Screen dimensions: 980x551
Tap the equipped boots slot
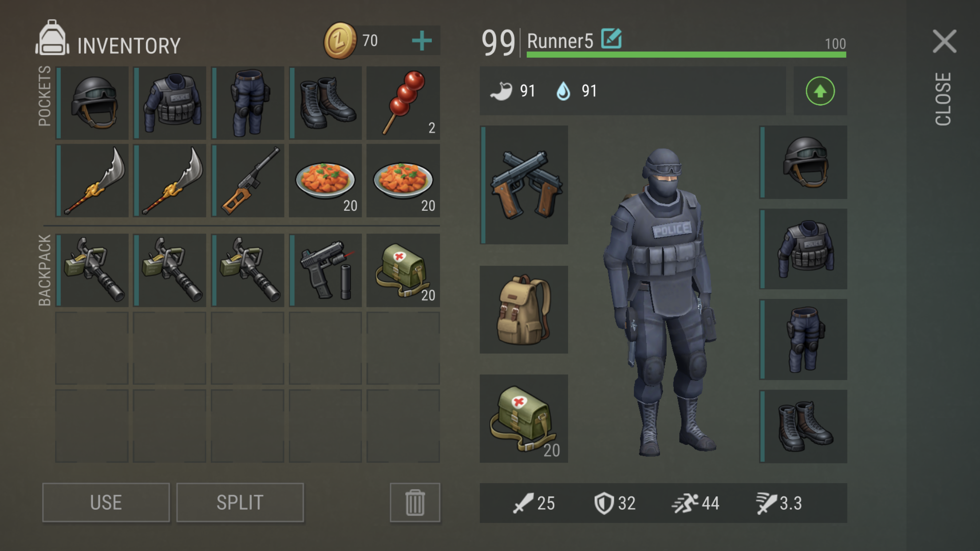pyautogui.click(x=803, y=427)
